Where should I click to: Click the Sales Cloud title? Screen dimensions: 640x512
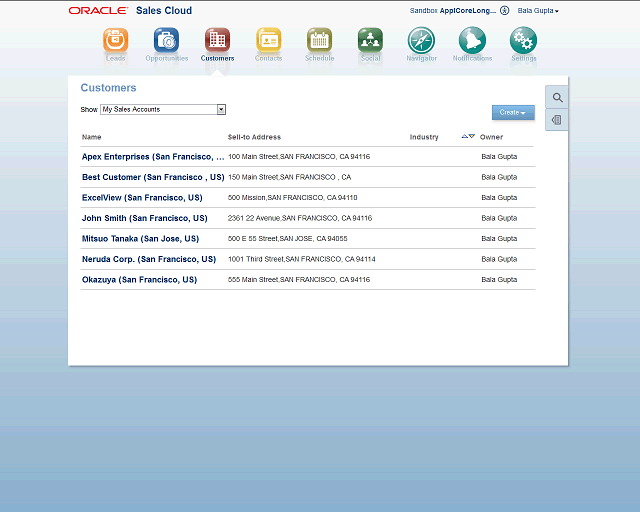click(164, 11)
